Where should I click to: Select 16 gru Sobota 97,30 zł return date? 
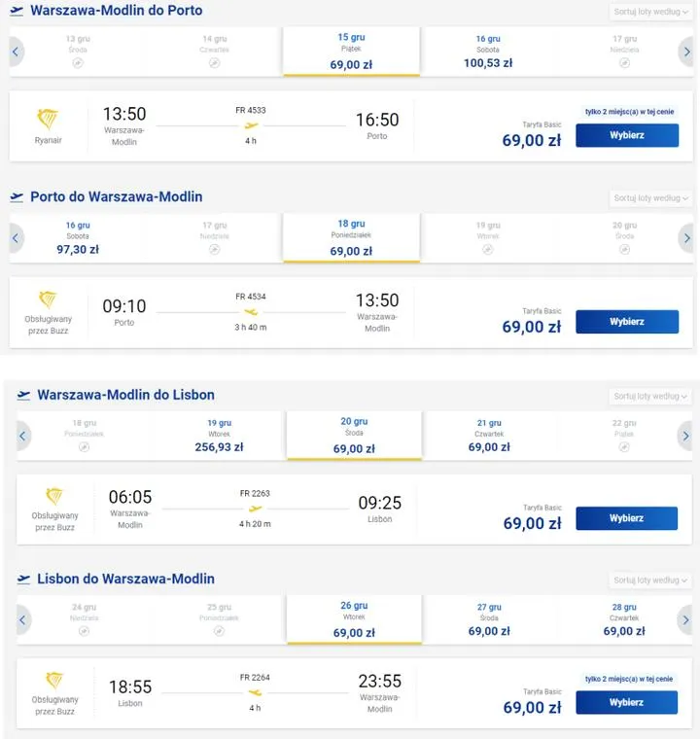pos(78,237)
